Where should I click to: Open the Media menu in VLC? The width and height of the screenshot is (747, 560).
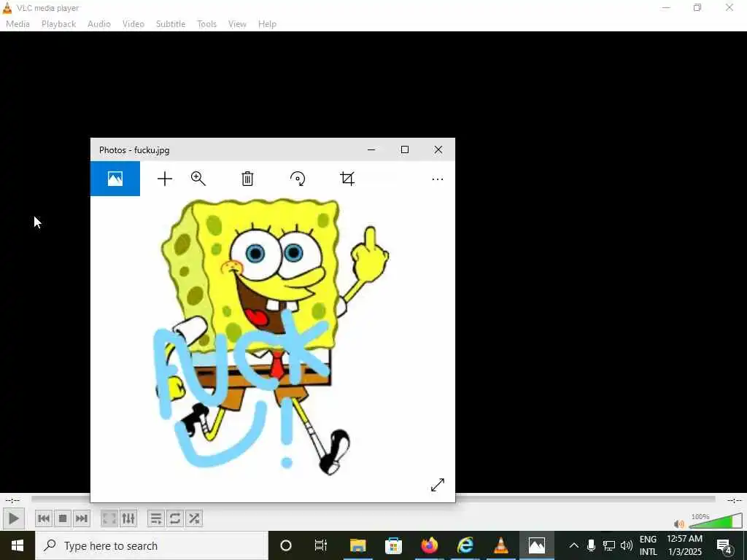coord(18,24)
